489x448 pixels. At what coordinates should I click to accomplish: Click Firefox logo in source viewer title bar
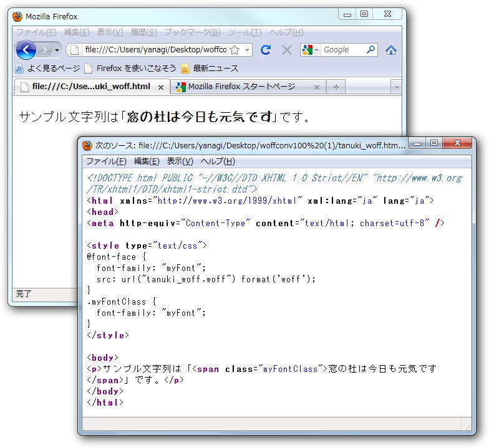pos(87,145)
